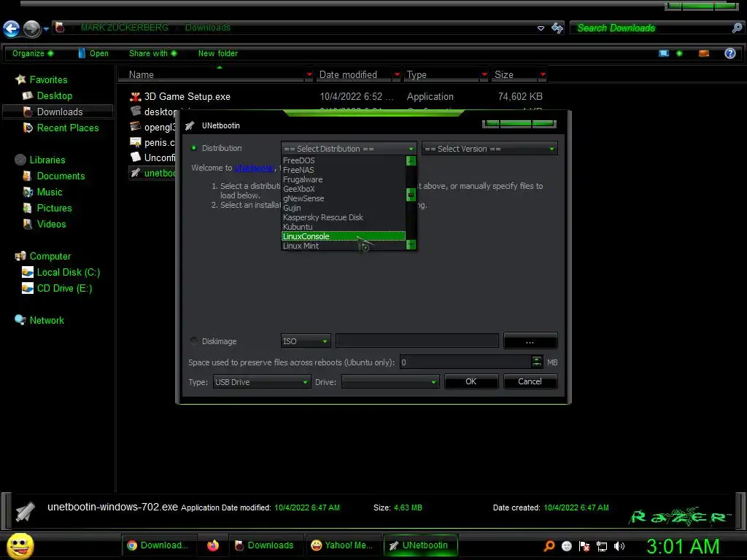Click the Videos library icon

coord(28,224)
